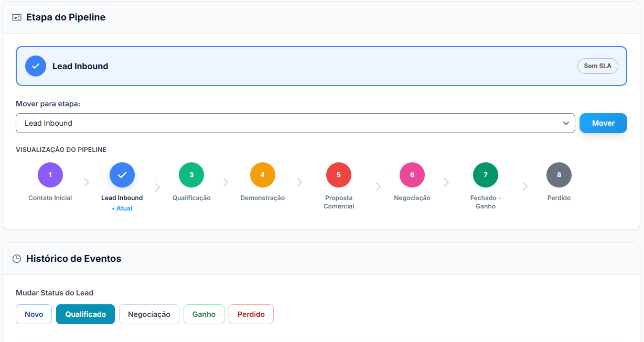
Task: Click the ticket icon beside Etapa do Pipeline
Action: tap(17, 17)
